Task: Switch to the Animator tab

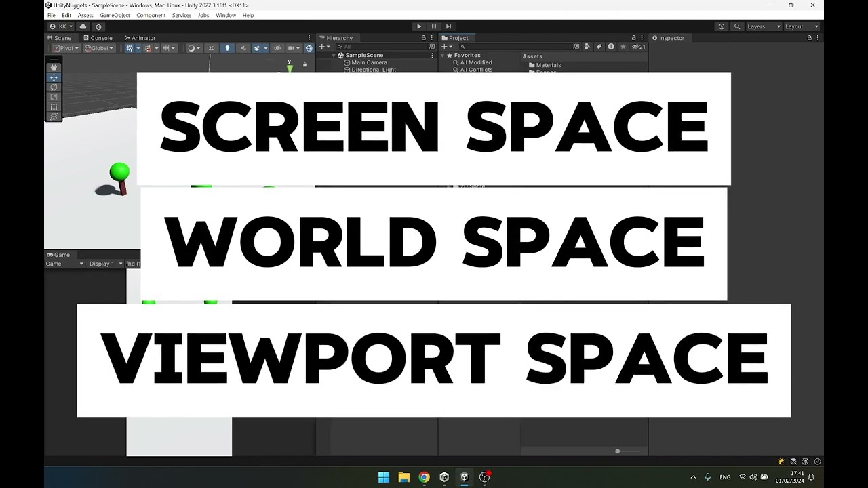Action: tap(140, 38)
